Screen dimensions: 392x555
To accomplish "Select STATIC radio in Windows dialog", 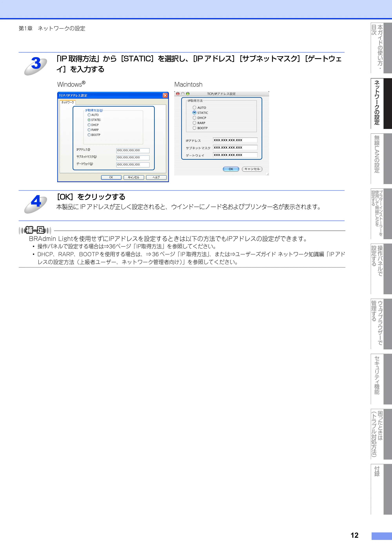I will (89, 120).
